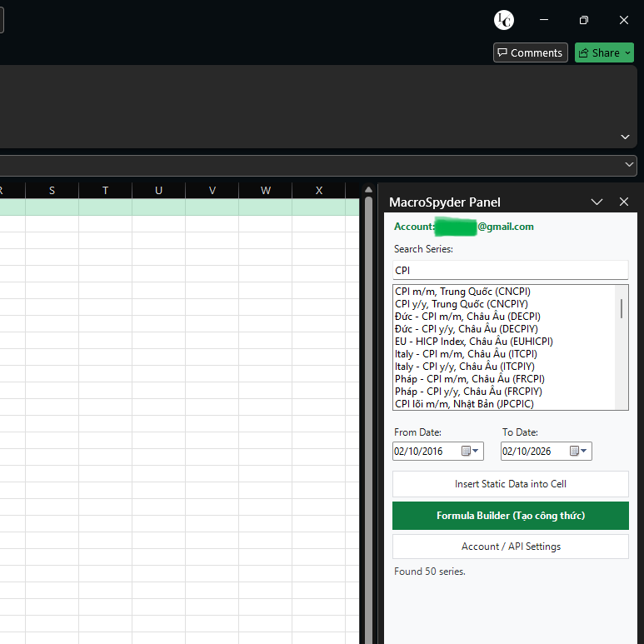
Task: Select column U header
Action: pyautogui.click(x=158, y=191)
